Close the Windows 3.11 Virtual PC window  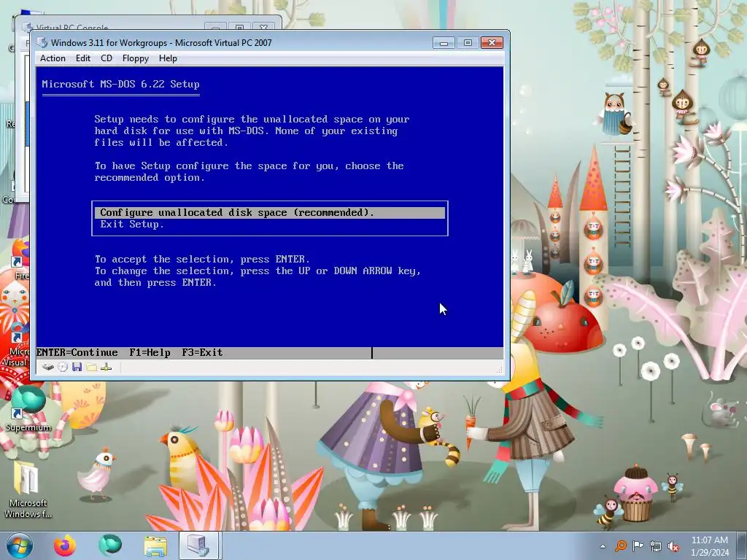pos(492,43)
